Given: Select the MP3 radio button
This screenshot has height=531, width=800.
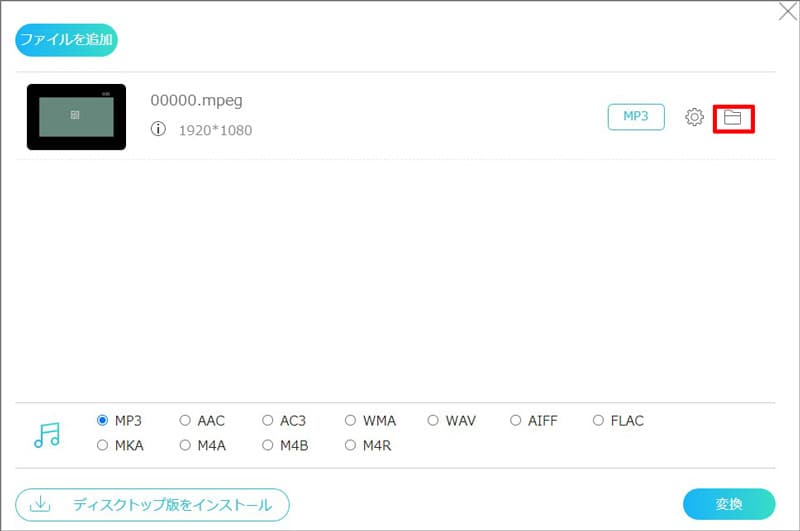Looking at the screenshot, I should click(102, 421).
